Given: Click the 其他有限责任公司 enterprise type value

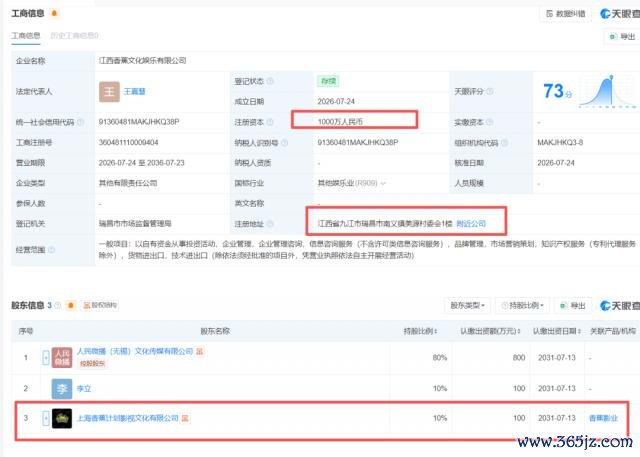Looking at the screenshot, I should (x=128, y=183).
